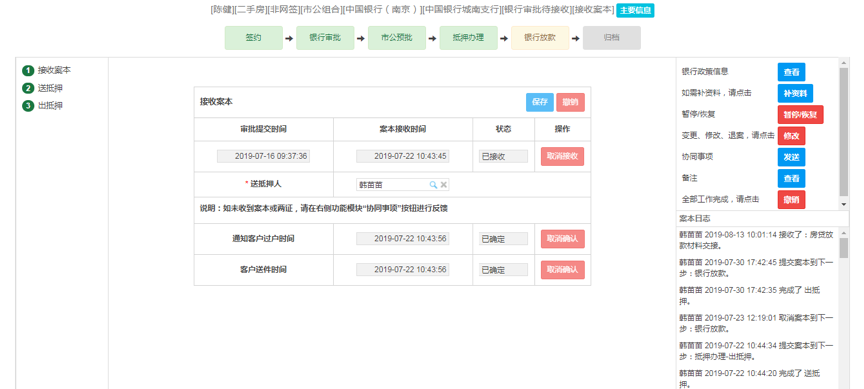This screenshot has width=864, height=389.
Task: Click 已确定 status in 客户送件时间 row
Action: coord(503,270)
